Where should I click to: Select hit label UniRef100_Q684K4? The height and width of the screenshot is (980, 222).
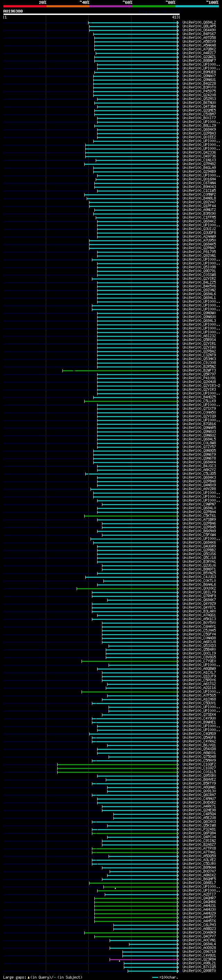[x=199, y=462]
